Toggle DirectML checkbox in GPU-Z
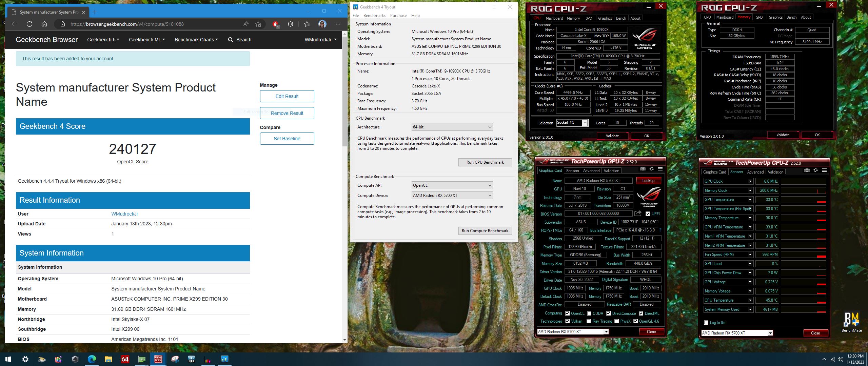The height and width of the screenshot is (366, 868). point(641,313)
